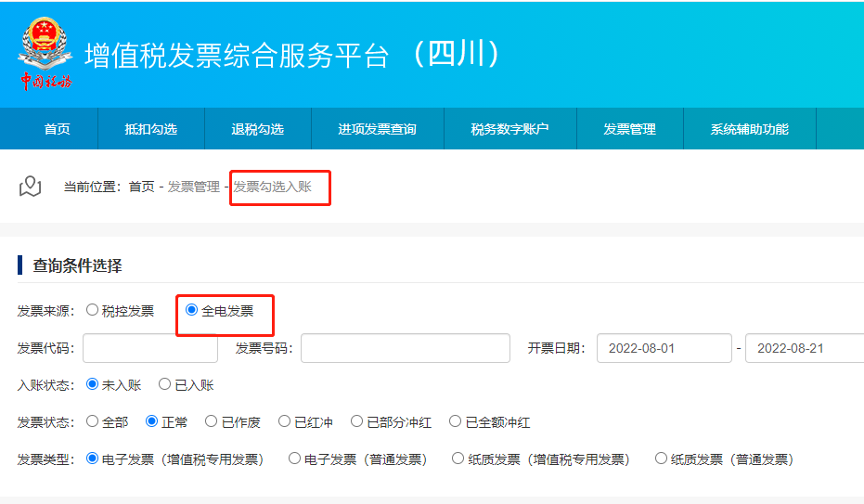Screen dimensions: 864x504
Task: Choose 电子发票（普通发票）invoice type
Action: pos(294,459)
